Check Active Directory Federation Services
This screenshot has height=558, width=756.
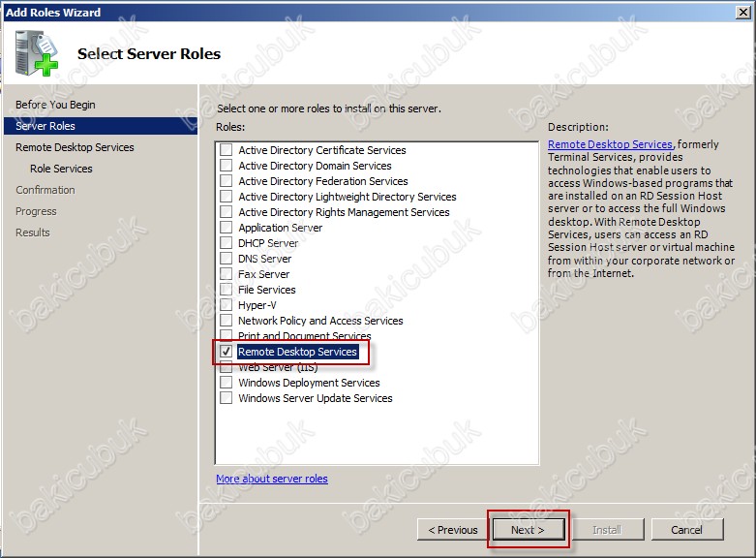[x=226, y=180]
